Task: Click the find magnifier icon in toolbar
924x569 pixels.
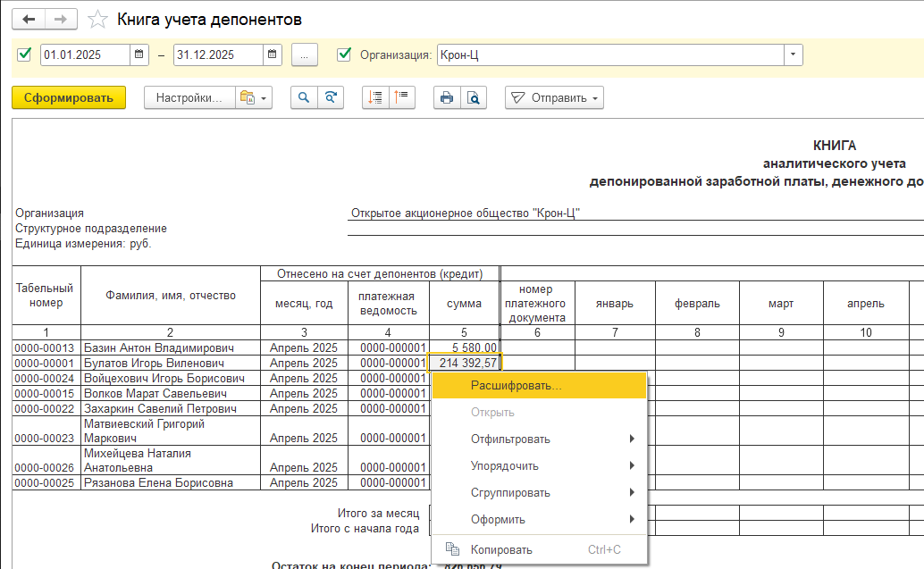Action: click(x=304, y=98)
